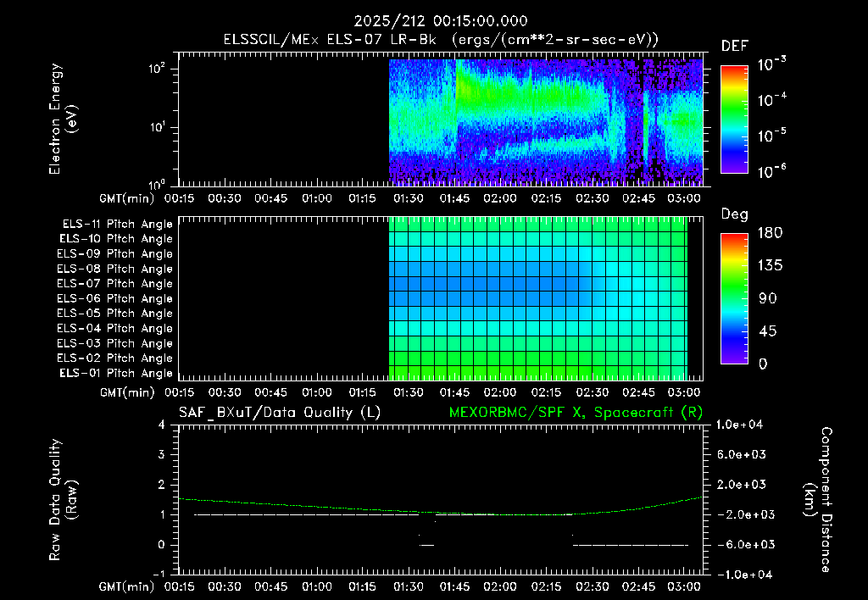Screen dimensions: 868x600
Task: Select the ELS-10 Pitch Angle row label
Action: tap(115, 239)
